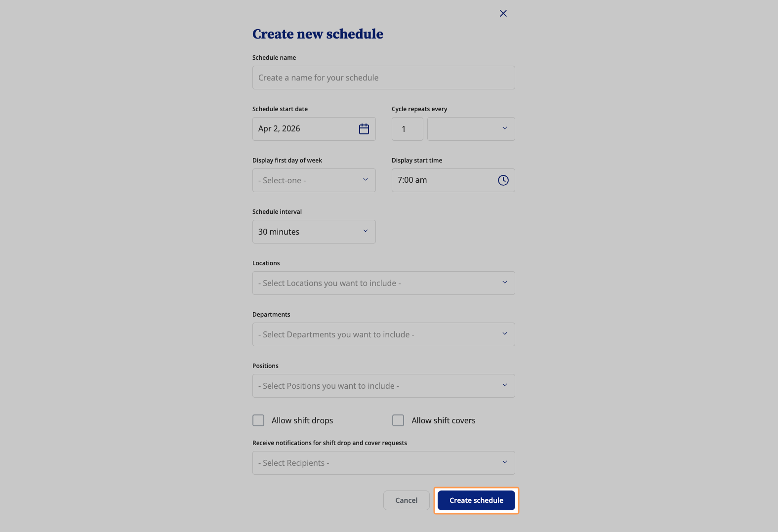Check the Allow shift covers box
Viewport: 778px width, 532px height.
398,420
